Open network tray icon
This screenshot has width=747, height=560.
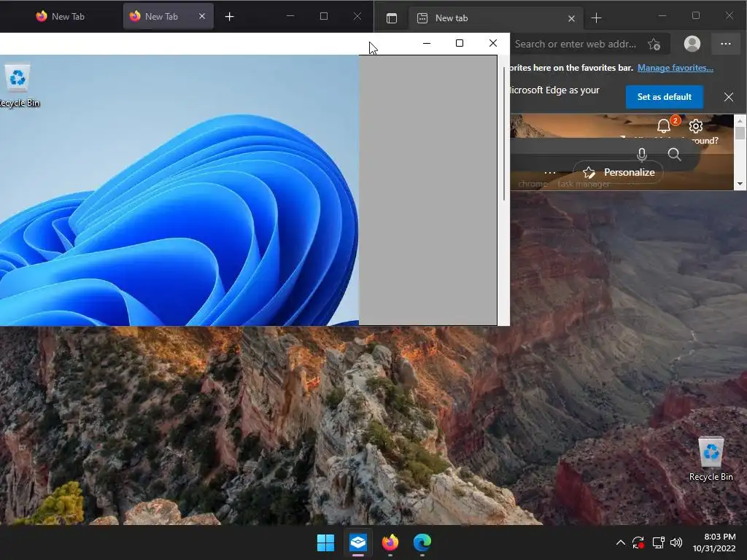pyautogui.click(x=659, y=542)
